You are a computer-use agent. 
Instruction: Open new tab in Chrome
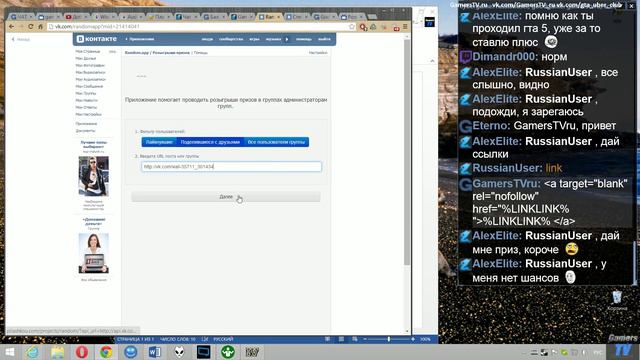pyautogui.click(x=371, y=17)
